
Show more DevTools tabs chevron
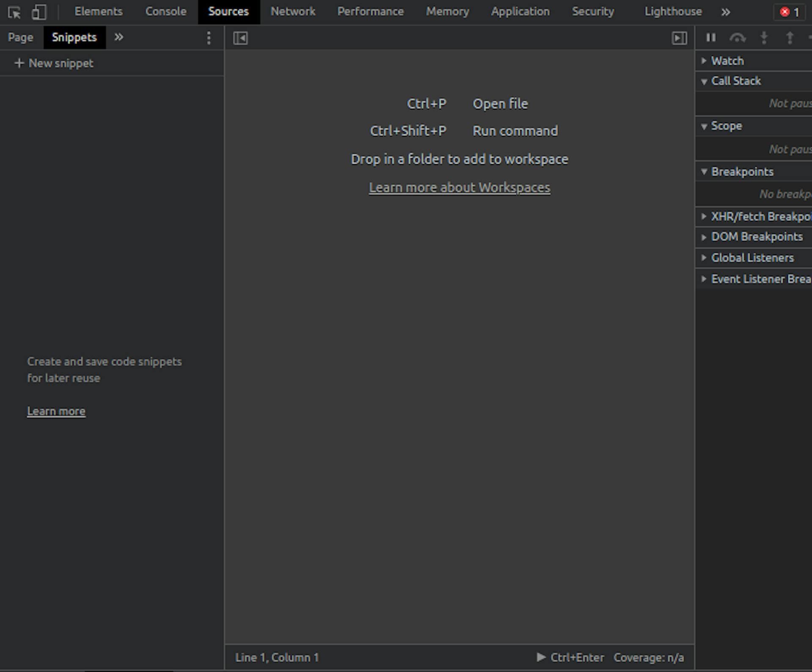[x=726, y=12]
